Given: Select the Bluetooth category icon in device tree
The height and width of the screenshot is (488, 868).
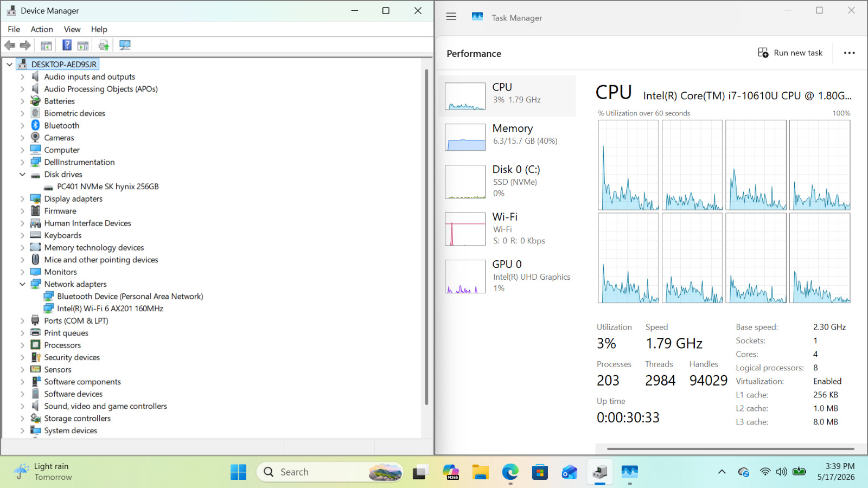Looking at the screenshot, I should point(36,125).
